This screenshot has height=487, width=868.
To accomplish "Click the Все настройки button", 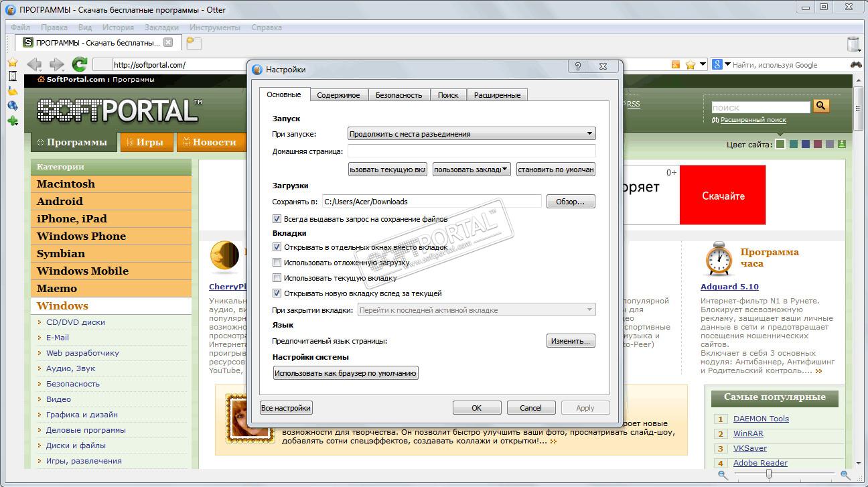I will tap(286, 407).
